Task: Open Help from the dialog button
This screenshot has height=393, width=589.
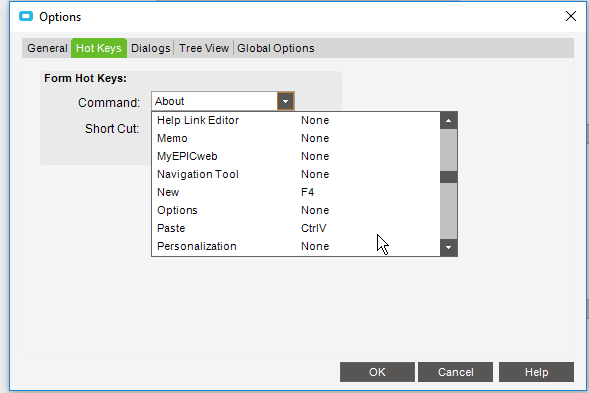Action: 536,372
